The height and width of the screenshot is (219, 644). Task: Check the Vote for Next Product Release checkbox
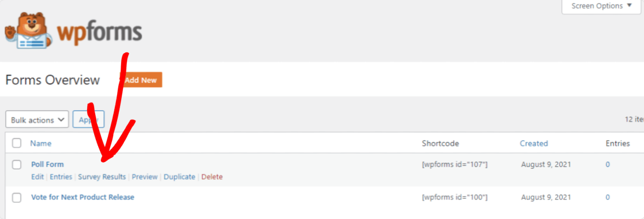[x=16, y=198]
